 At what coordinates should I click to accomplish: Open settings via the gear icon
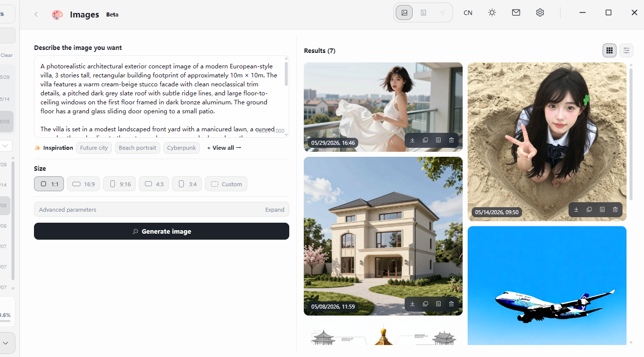point(540,12)
